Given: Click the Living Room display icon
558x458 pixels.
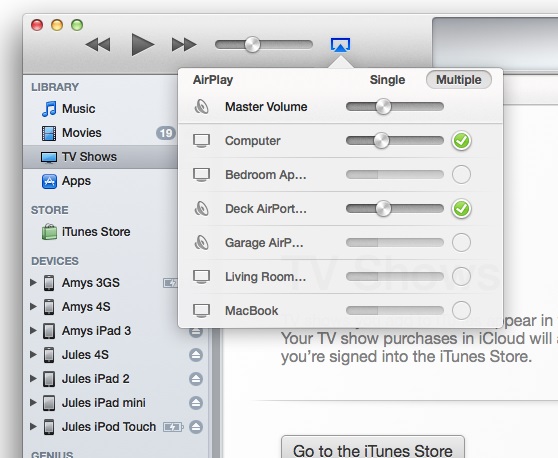Looking at the screenshot, I should [201, 277].
